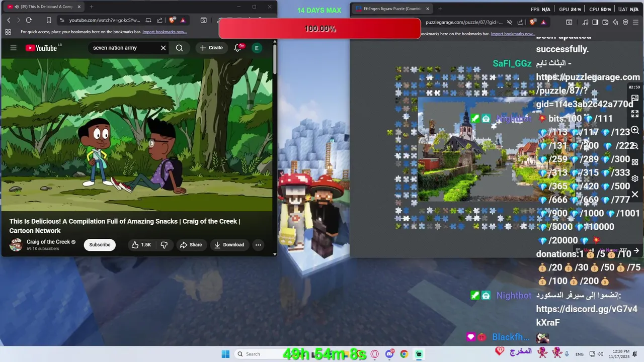This screenshot has width=644, height=362.
Task: Open Brave VPN shield icon
Action: pyautogui.click(x=625, y=22)
